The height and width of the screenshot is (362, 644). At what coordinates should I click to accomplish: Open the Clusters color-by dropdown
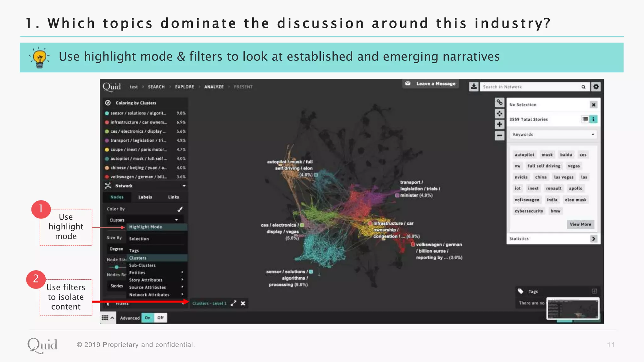145,220
